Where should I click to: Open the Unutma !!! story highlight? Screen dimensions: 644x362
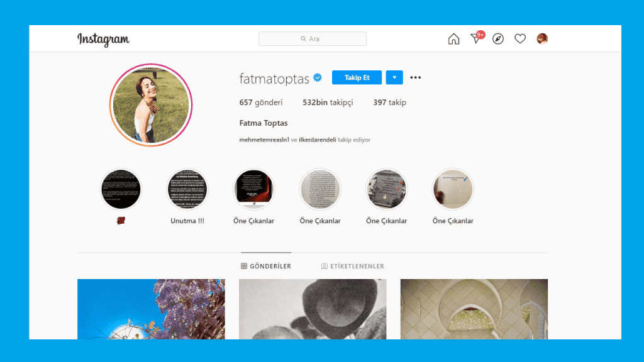[187, 190]
